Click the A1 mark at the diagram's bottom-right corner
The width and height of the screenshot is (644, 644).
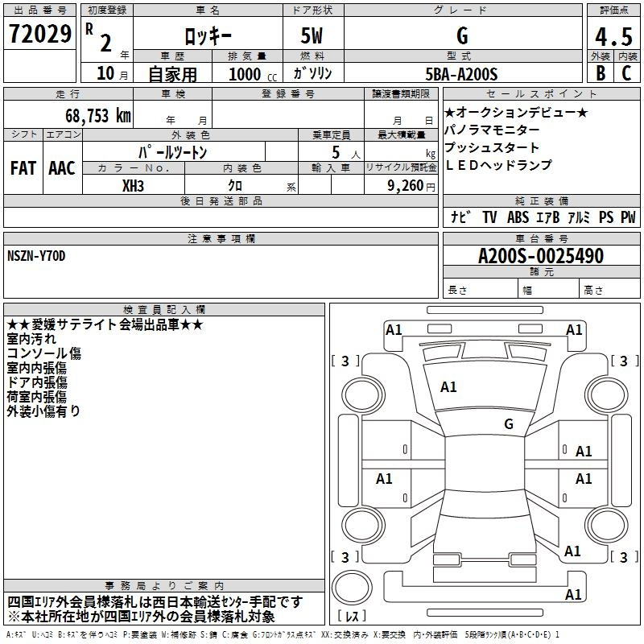(574, 595)
